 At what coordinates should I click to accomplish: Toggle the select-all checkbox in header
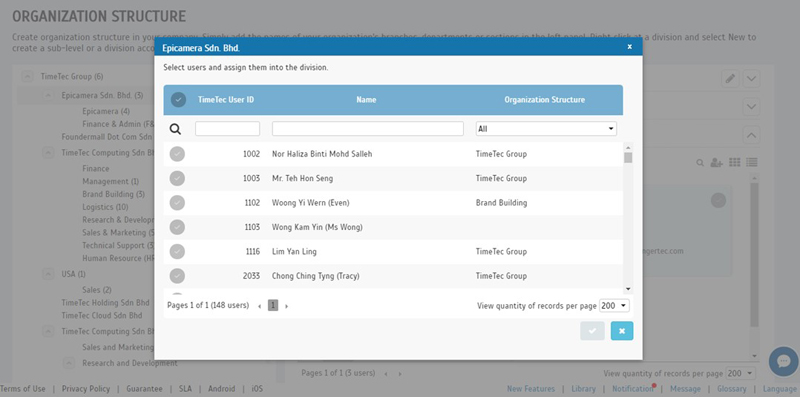(x=178, y=100)
